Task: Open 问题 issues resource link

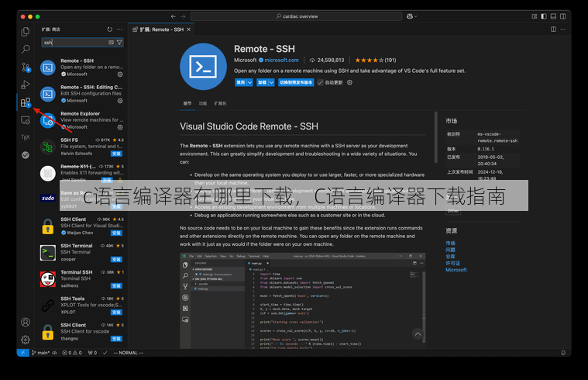Action: click(450, 250)
